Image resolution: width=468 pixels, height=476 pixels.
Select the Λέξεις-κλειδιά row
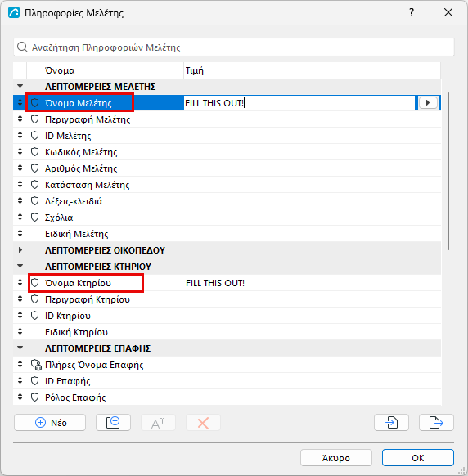tap(227, 201)
